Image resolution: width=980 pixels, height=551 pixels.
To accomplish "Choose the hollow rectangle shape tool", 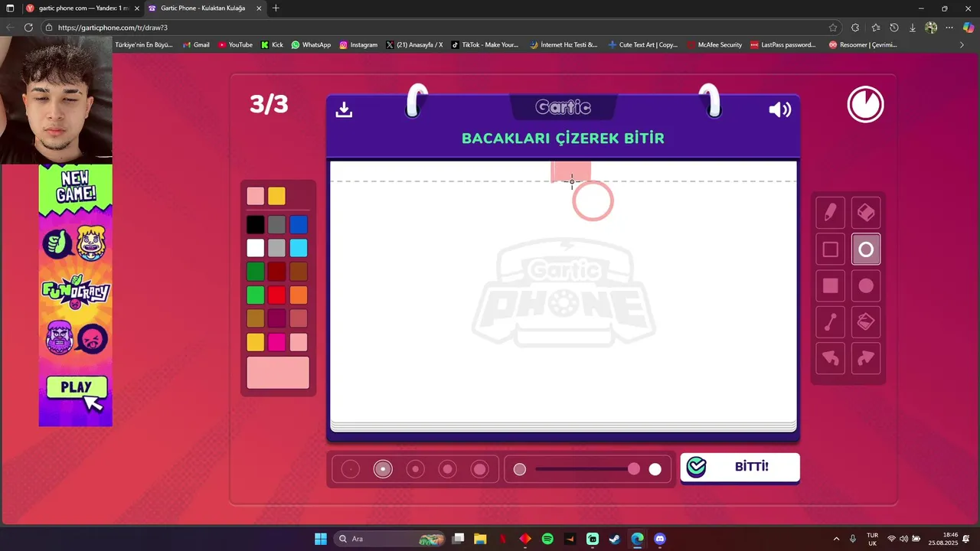I will coord(830,249).
